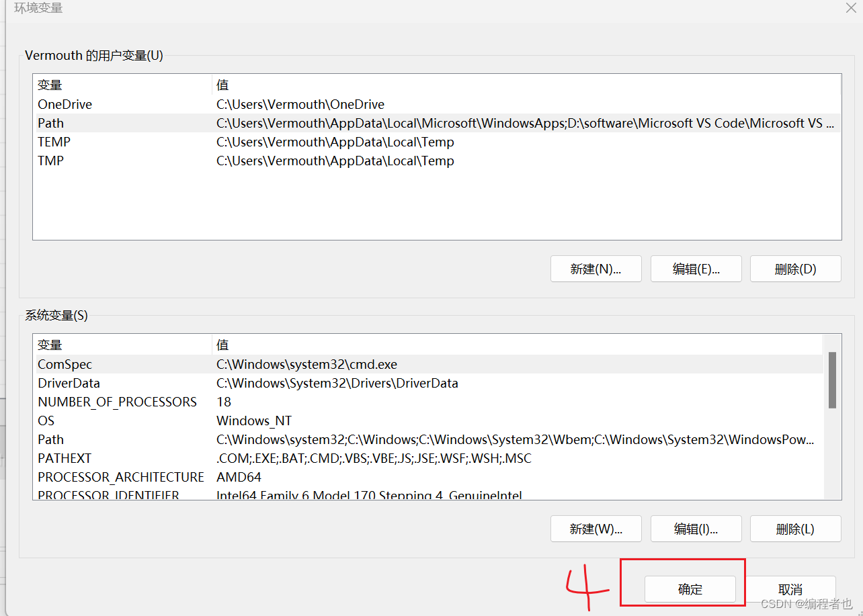
Task: Select the TEMP user variable row
Action: pos(134,142)
